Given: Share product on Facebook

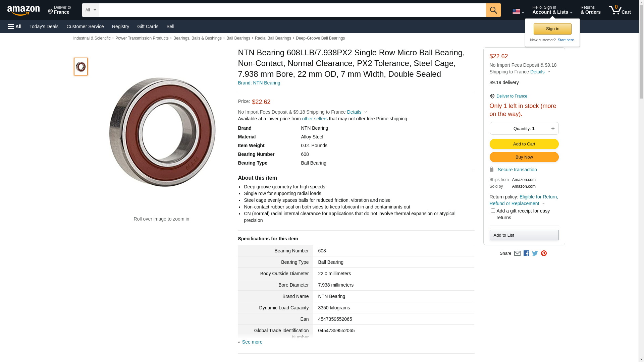Looking at the screenshot, I should [x=526, y=253].
